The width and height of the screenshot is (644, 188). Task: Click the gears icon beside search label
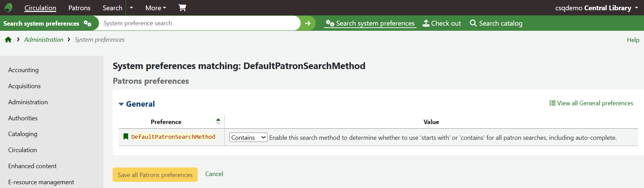tap(88, 23)
